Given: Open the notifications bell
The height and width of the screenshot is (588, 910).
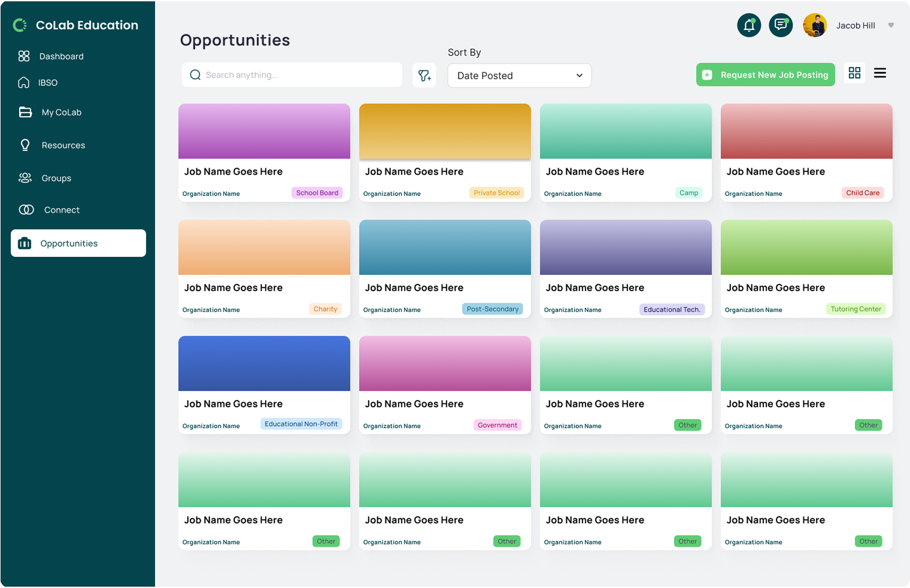Looking at the screenshot, I should tap(749, 25).
